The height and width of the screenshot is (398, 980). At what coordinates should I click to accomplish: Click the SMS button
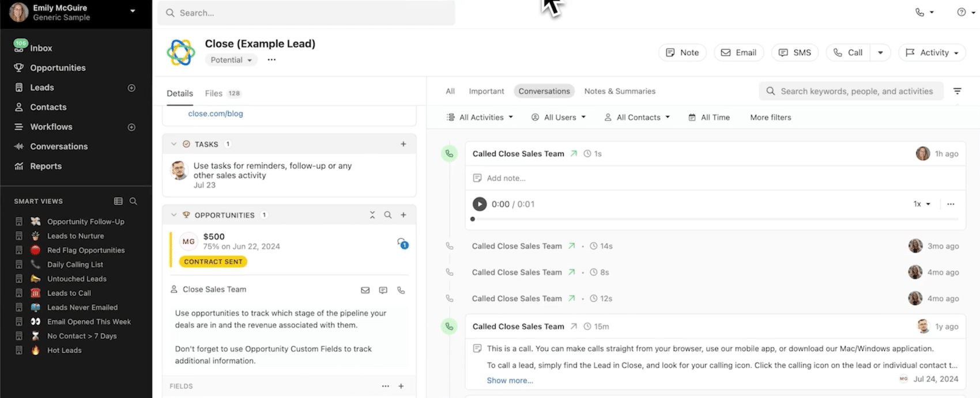[x=795, y=52]
